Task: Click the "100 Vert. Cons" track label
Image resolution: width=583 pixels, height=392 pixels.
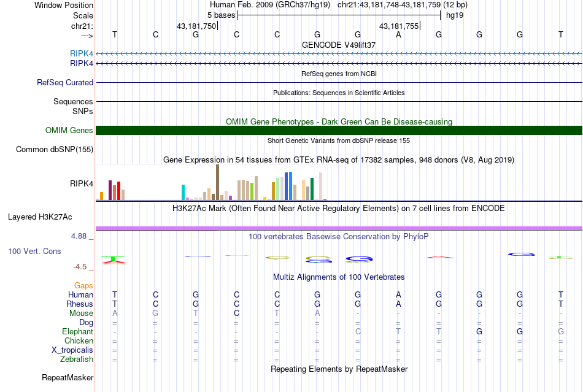Action: click(x=34, y=251)
